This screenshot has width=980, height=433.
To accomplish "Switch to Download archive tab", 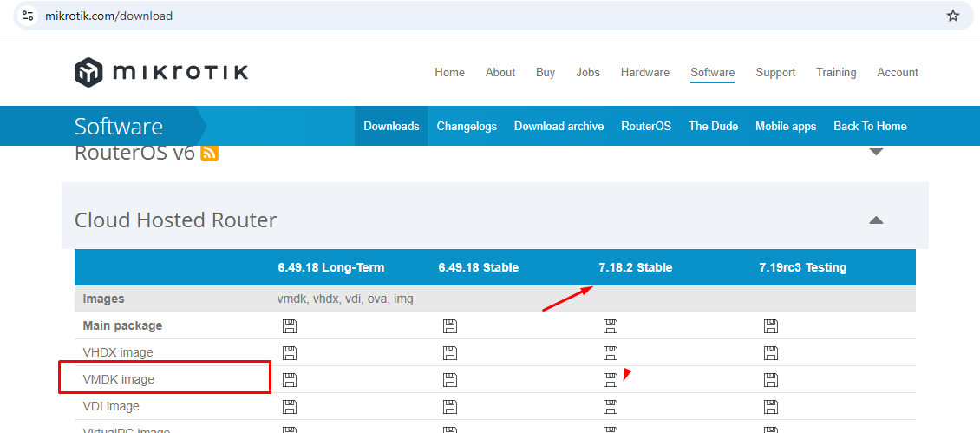I will click(x=559, y=126).
